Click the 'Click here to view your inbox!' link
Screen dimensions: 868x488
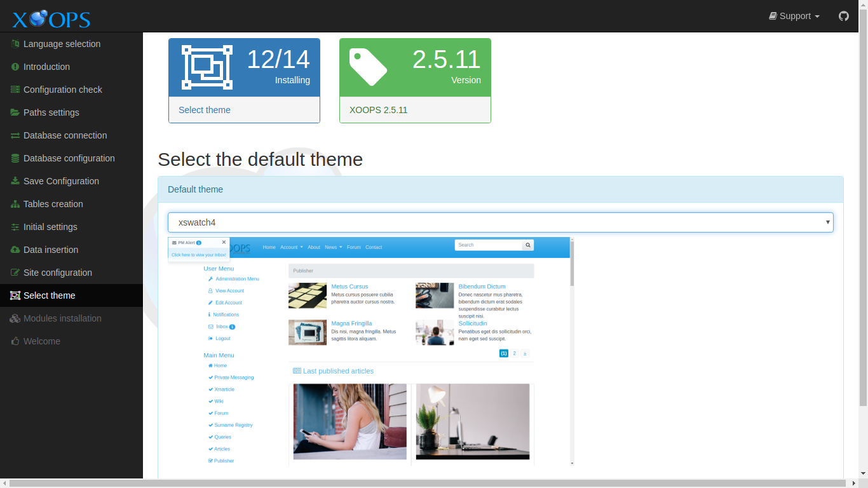click(198, 254)
